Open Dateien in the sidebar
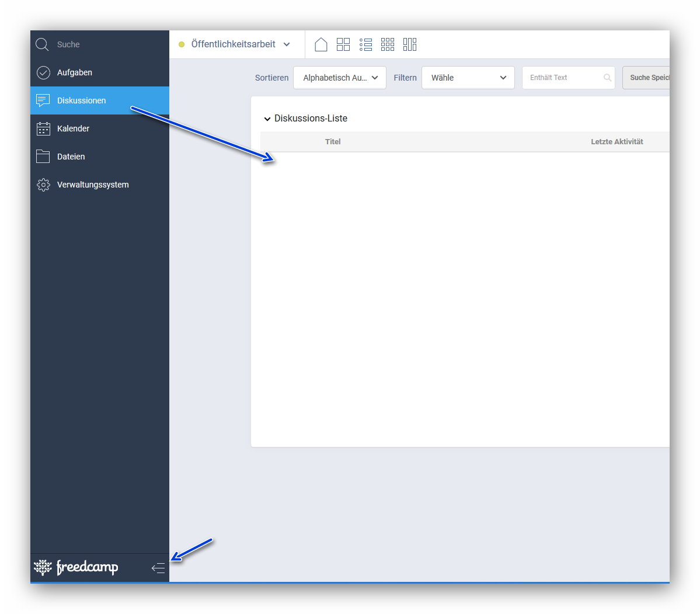The height and width of the screenshot is (614, 700). [71, 157]
